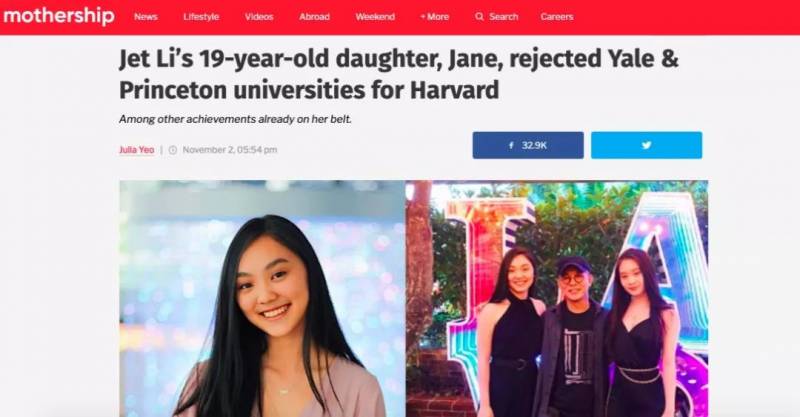
Task: Open the Careers page link
Action: pos(557,17)
